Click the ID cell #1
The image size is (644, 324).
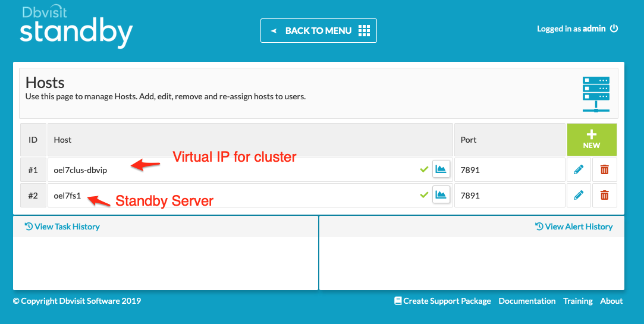(33, 169)
